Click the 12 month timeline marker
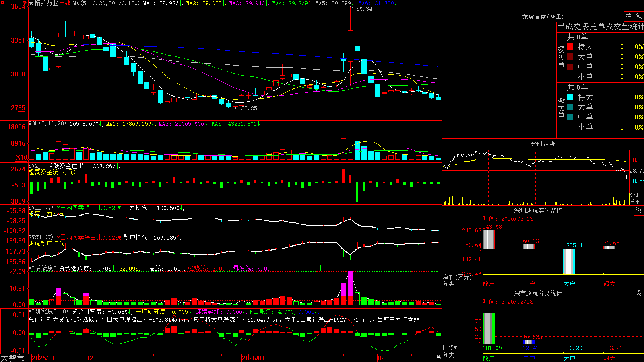This screenshot has height=362, width=644. pos(90,358)
